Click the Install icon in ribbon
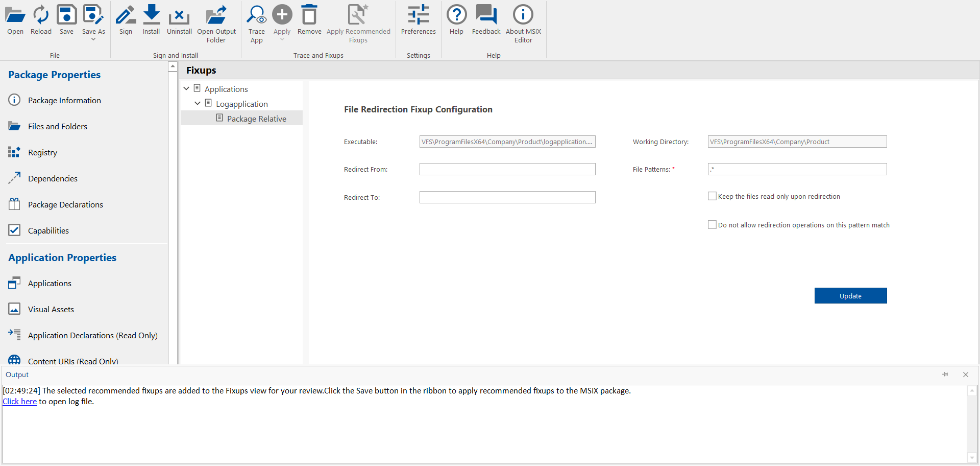980x466 pixels. click(151, 15)
